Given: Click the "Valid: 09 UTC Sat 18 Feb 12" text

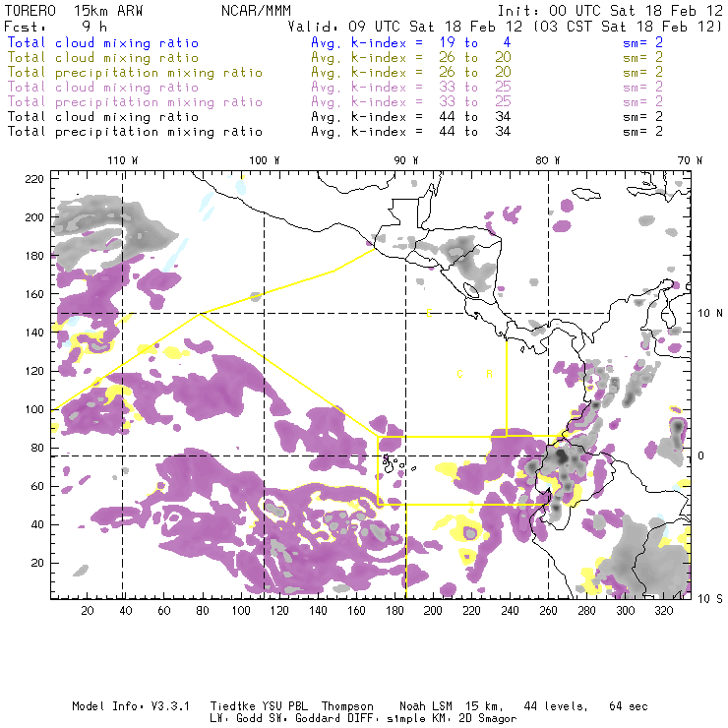Looking at the screenshot, I should [405, 27].
